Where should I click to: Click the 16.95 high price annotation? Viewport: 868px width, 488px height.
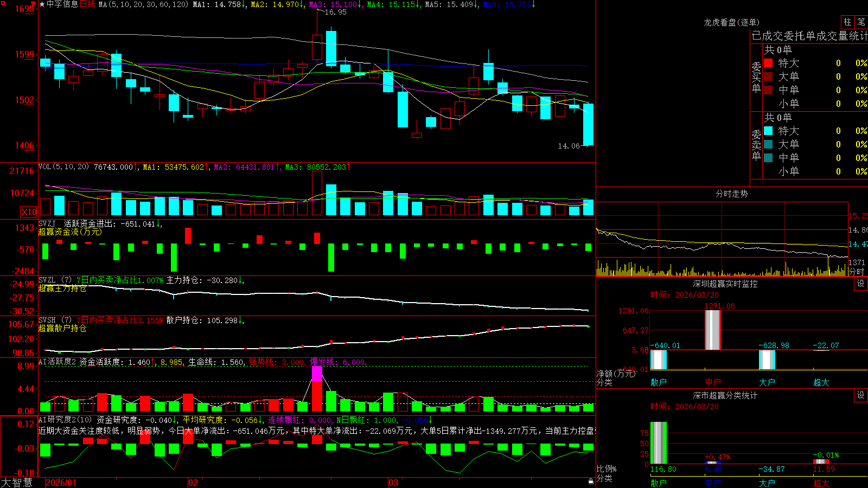click(x=336, y=12)
